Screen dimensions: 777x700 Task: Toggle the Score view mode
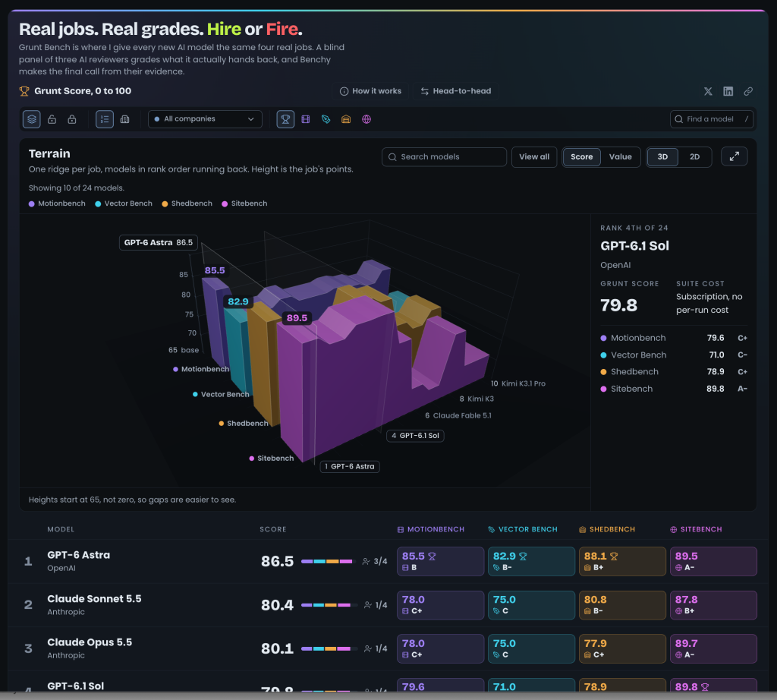point(581,156)
